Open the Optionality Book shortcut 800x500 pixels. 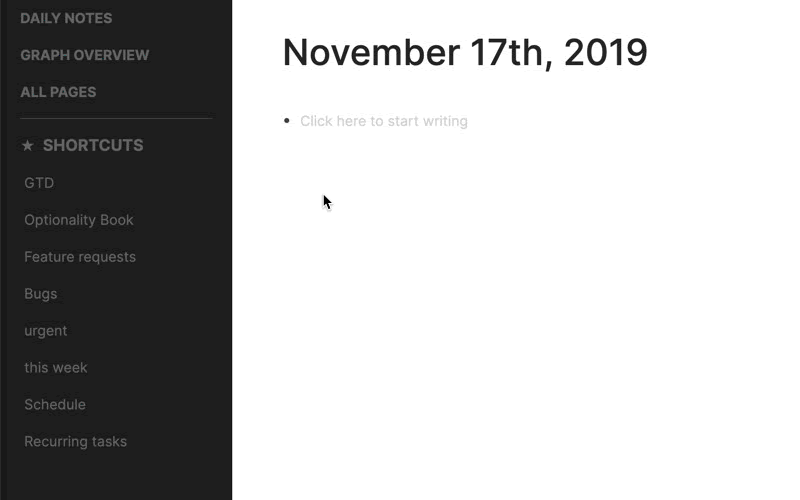[79, 220]
